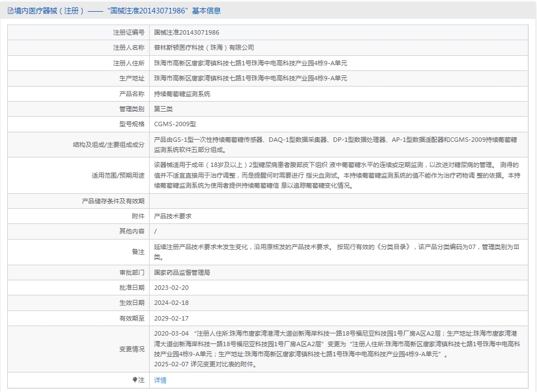The height and width of the screenshot is (392, 537).
Task: Click the 注册人住所 label
Action: (129, 63)
